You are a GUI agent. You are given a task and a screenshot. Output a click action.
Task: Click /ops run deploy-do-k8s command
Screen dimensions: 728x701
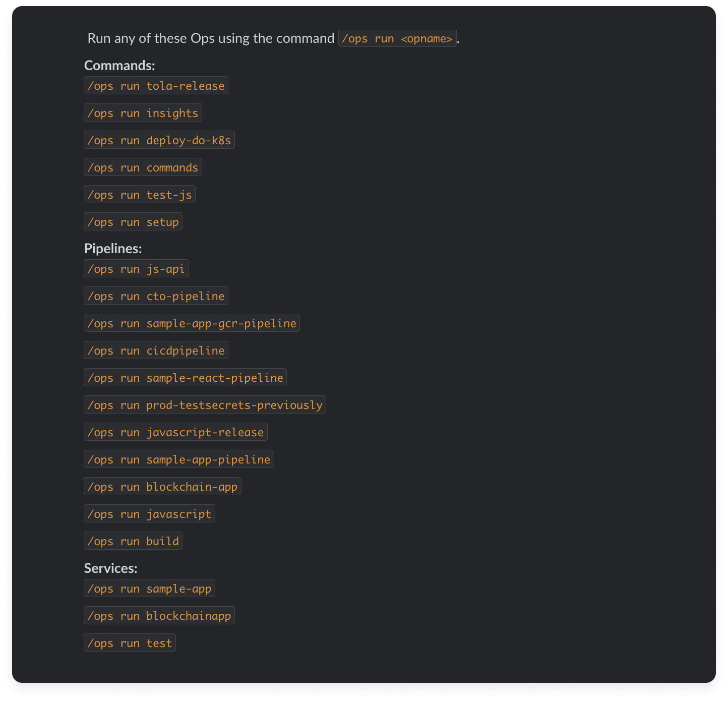[x=159, y=140]
